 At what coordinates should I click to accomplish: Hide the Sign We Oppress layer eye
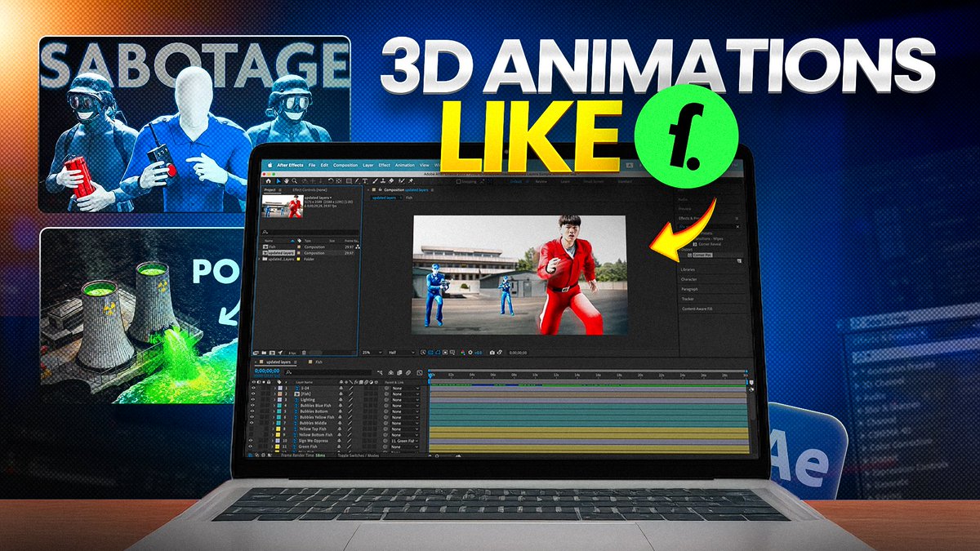[x=251, y=441]
